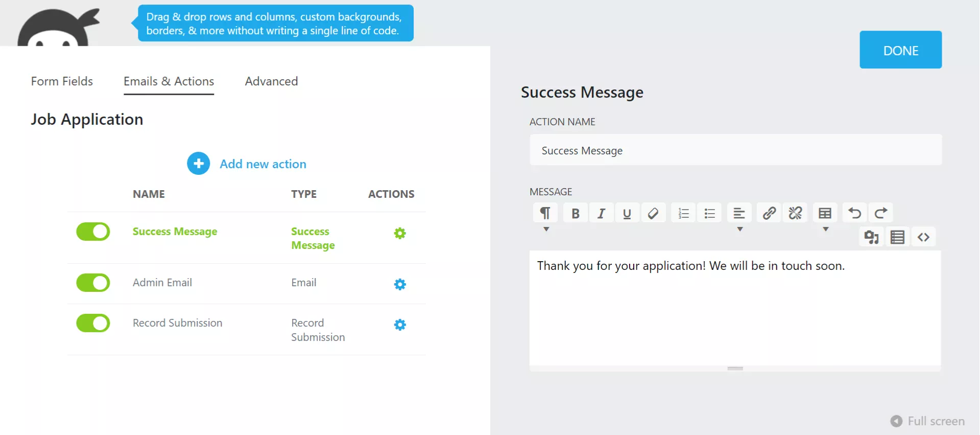
Task: Redo the last message edit
Action: pos(880,213)
